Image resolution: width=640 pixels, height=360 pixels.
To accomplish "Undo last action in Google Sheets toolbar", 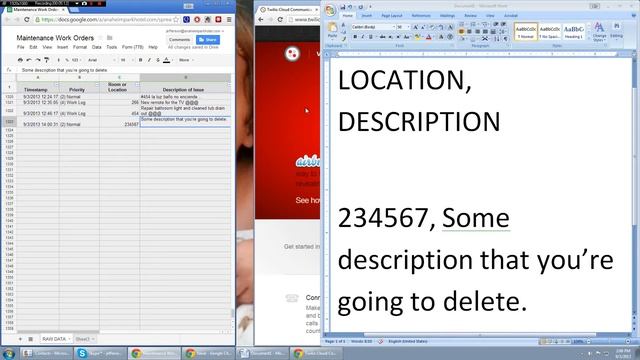I will [29, 60].
